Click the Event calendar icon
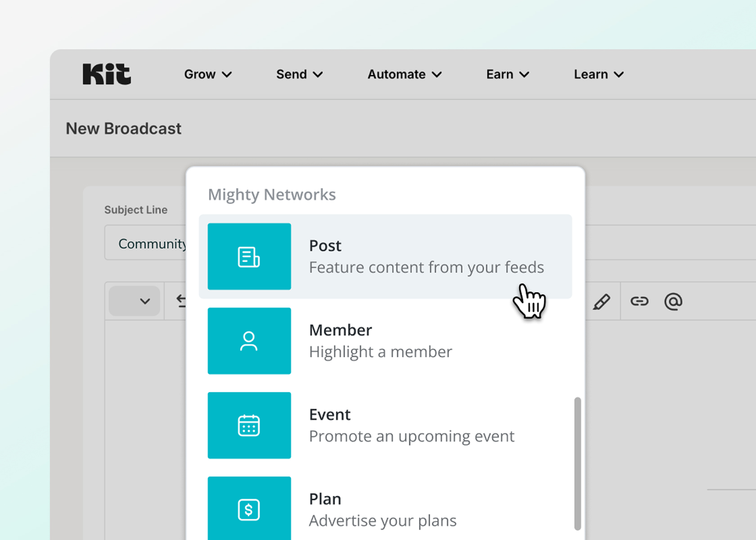 [x=249, y=425]
